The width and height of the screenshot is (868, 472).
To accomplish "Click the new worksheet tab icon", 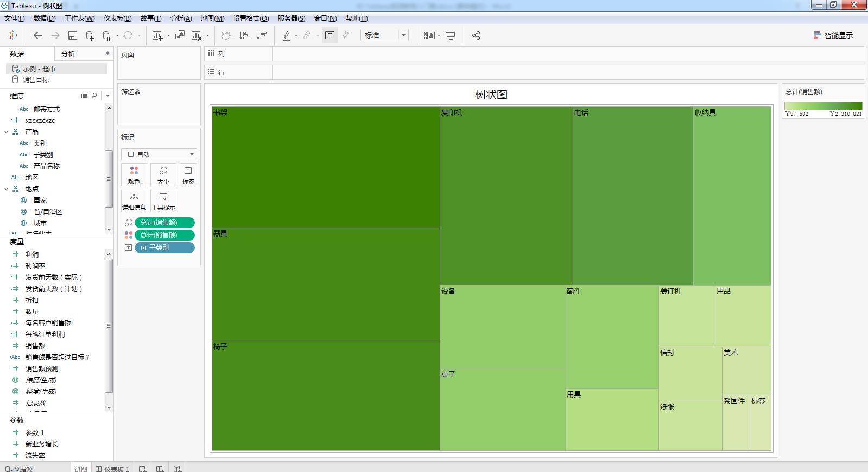I will pyautogui.click(x=142, y=468).
